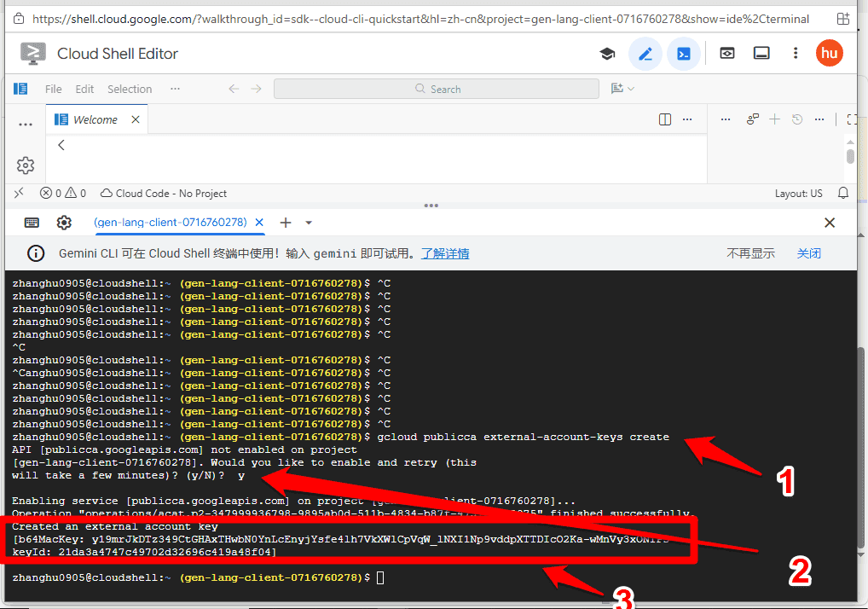
Task: Add a new terminal tab with plus
Action: (x=286, y=223)
